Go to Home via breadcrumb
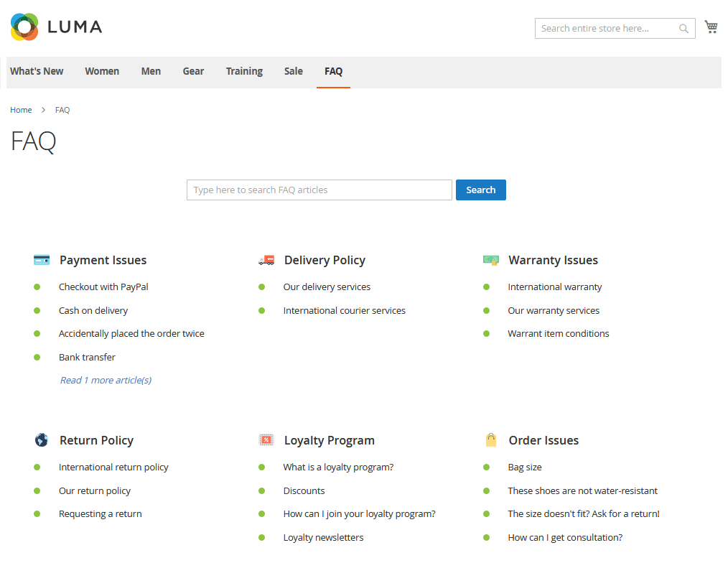This screenshot has height=563, width=728. click(21, 110)
